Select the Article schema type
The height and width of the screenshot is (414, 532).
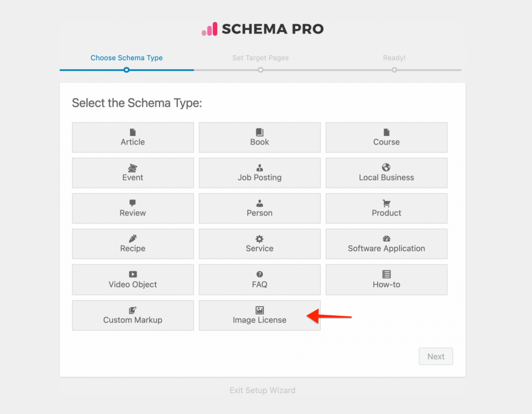[132, 137]
